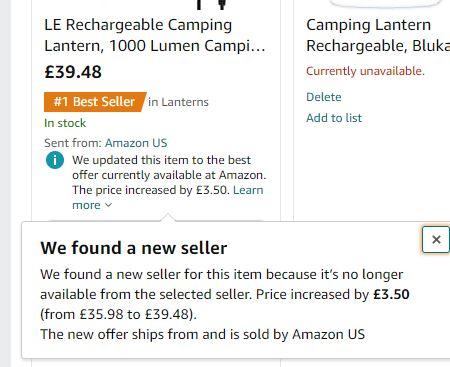The width and height of the screenshot is (450, 367).
Task: Open Camping Lantern Rechargeable Bluka product title
Action: 378,35
